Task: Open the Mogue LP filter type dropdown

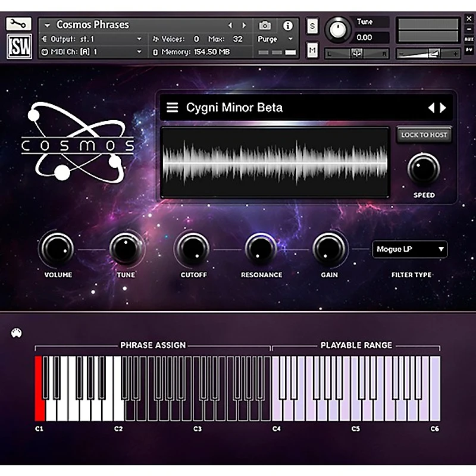Action: 409,249
